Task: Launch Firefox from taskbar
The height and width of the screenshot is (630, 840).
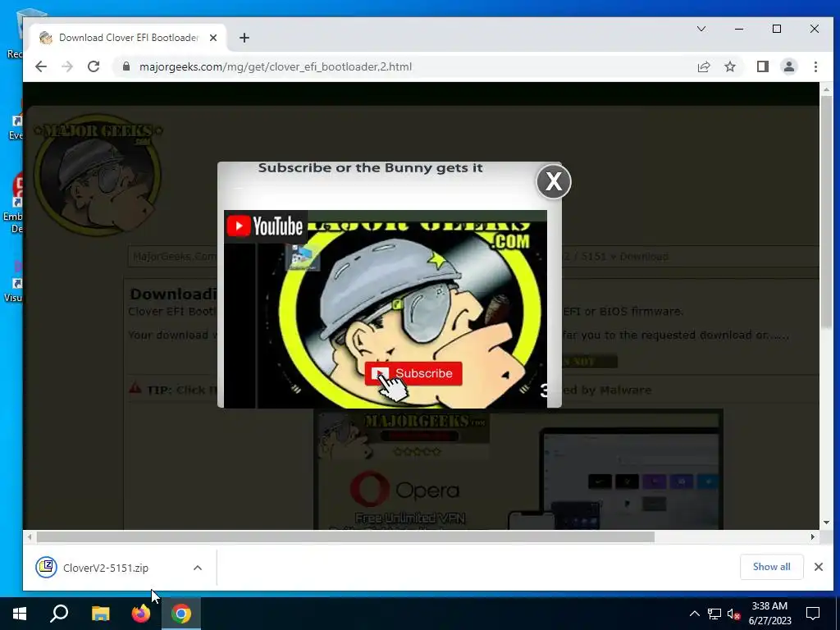Action: tap(141, 614)
